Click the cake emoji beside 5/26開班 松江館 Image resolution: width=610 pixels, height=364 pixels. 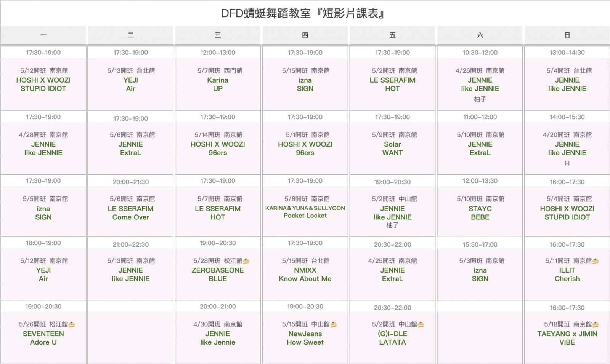[x=72, y=325]
